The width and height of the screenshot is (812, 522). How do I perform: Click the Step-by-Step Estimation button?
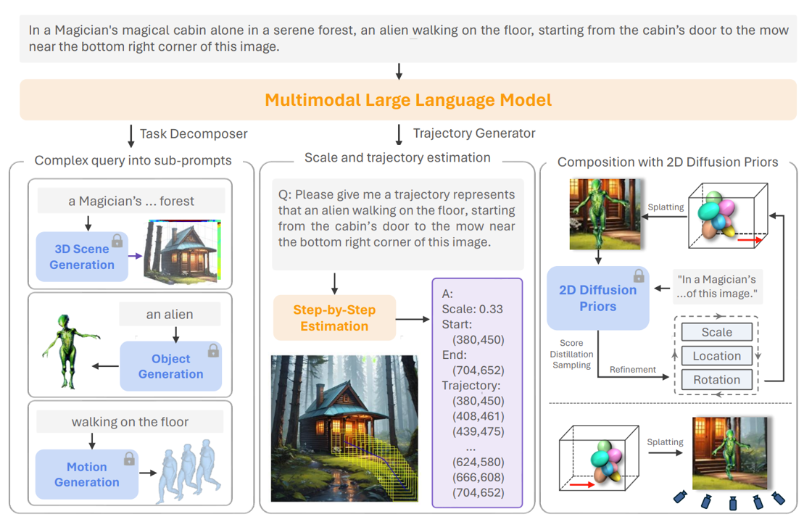coord(334,318)
